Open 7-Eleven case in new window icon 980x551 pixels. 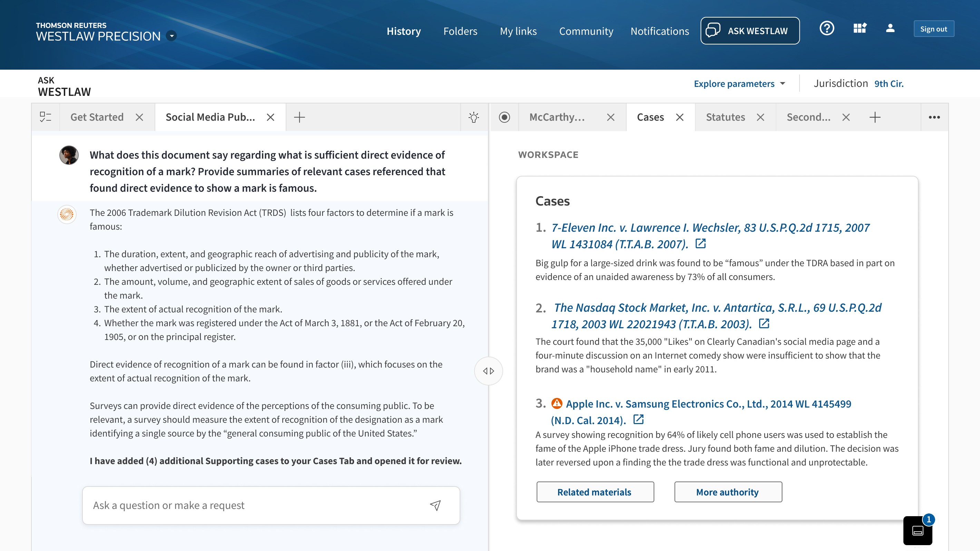click(x=700, y=243)
